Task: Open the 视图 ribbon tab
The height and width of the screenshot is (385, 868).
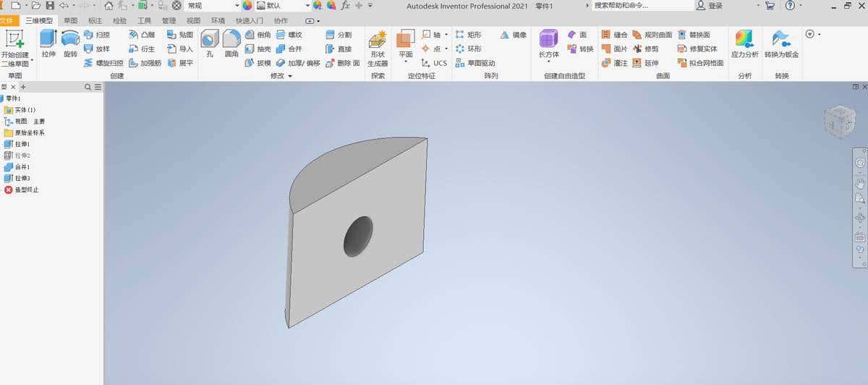Action: pyautogui.click(x=193, y=21)
